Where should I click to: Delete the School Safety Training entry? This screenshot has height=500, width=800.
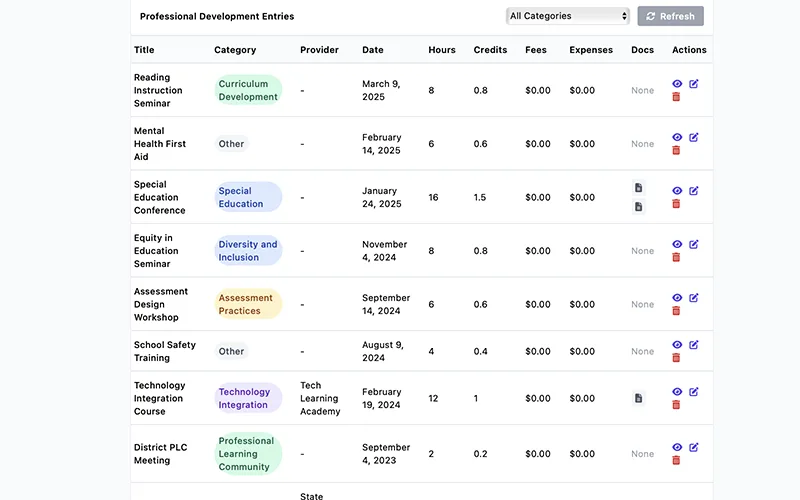tap(676, 358)
